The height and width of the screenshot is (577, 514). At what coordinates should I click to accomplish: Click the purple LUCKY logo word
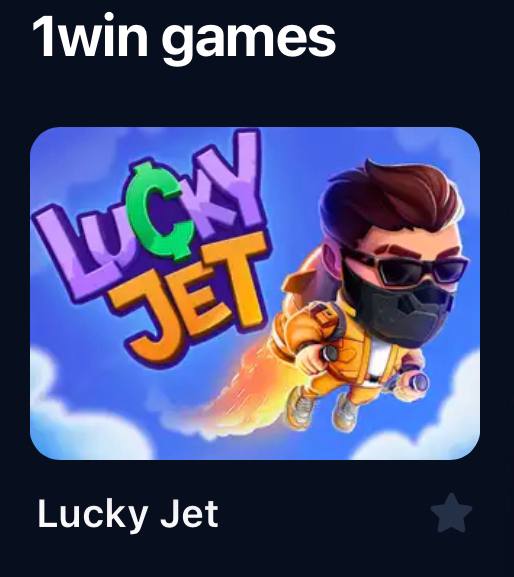[147, 217]
